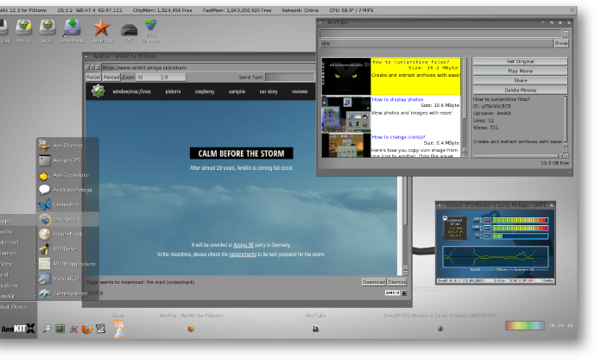Launch MUIbase from the Apps menu
The image size is (601, 364).
pyautogui.click(x=67, y=249)
